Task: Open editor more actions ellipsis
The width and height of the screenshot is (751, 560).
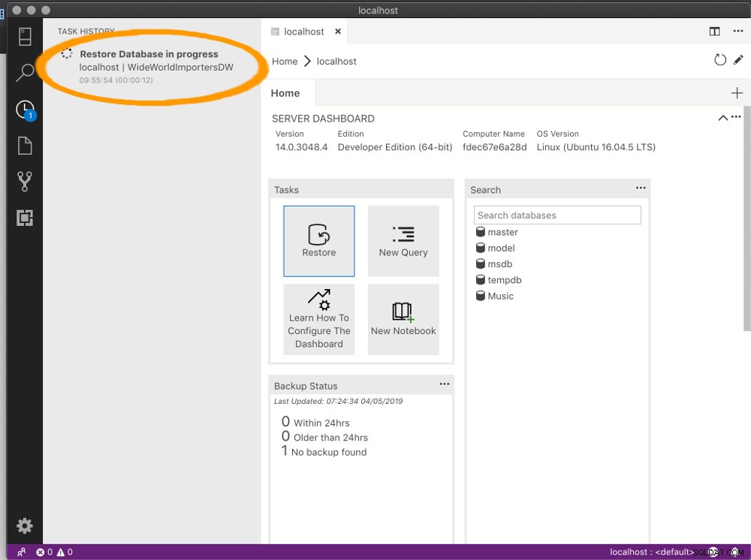Action: click(x=738, y=31)
